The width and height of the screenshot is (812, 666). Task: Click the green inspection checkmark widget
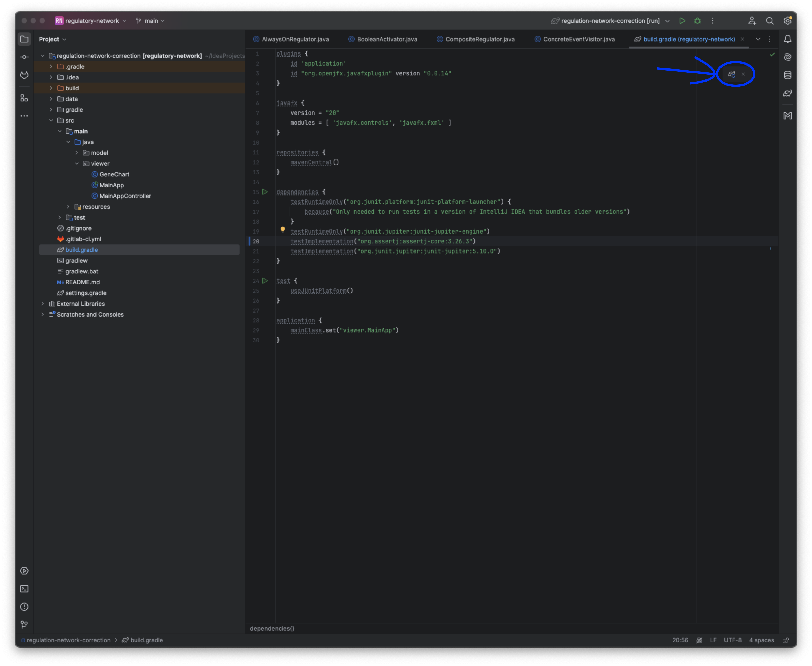pos(772,55)
